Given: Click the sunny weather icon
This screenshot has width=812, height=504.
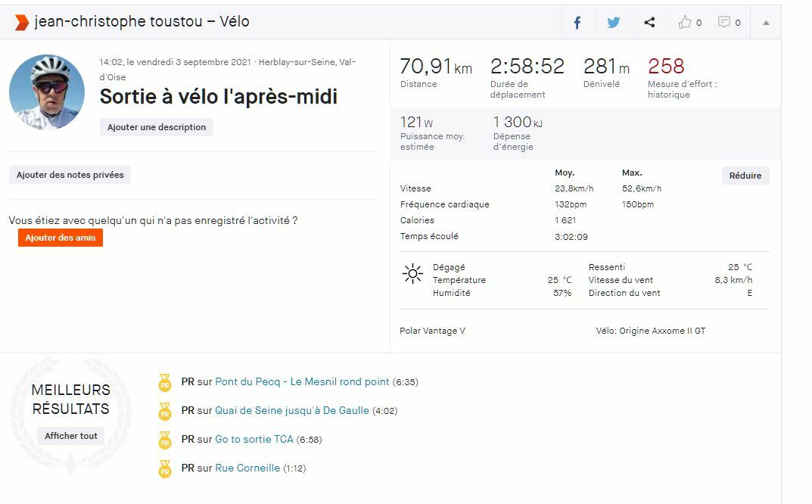Looking at the screenshot, I should tap(412, 274).
